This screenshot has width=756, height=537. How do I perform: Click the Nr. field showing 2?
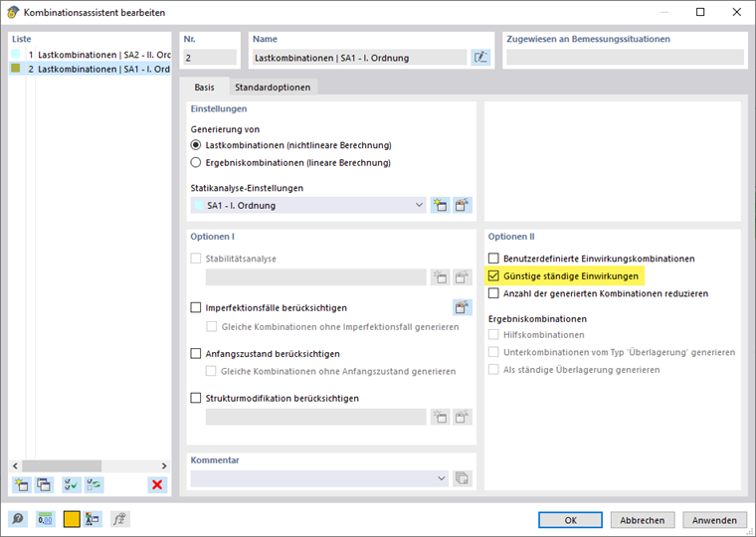(210, 58)
